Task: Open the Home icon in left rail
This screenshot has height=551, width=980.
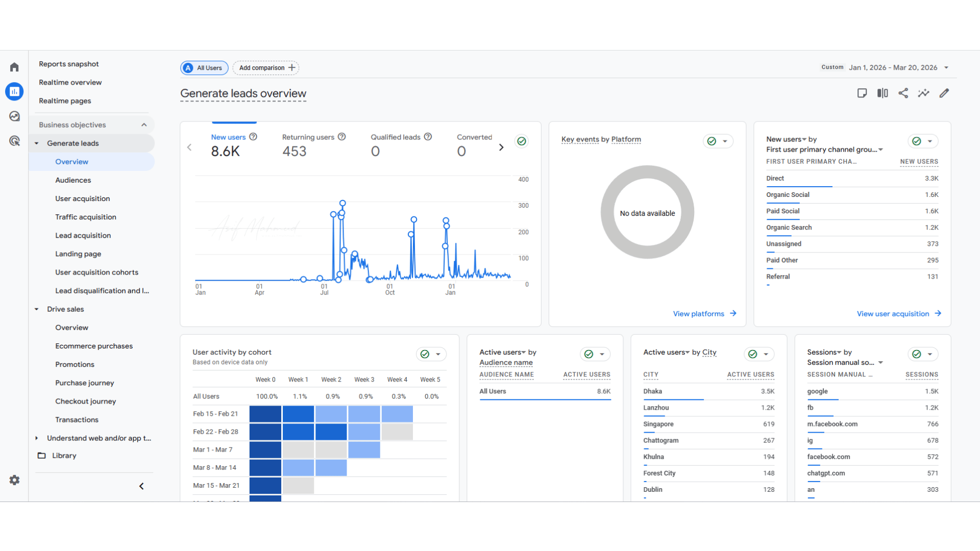Action: click(14, 67)
